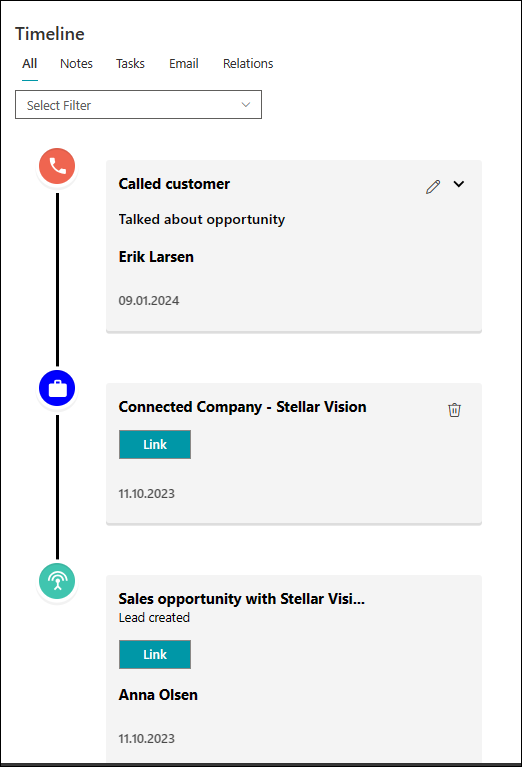Click the green lead broadcast icon

coord(57,581)
